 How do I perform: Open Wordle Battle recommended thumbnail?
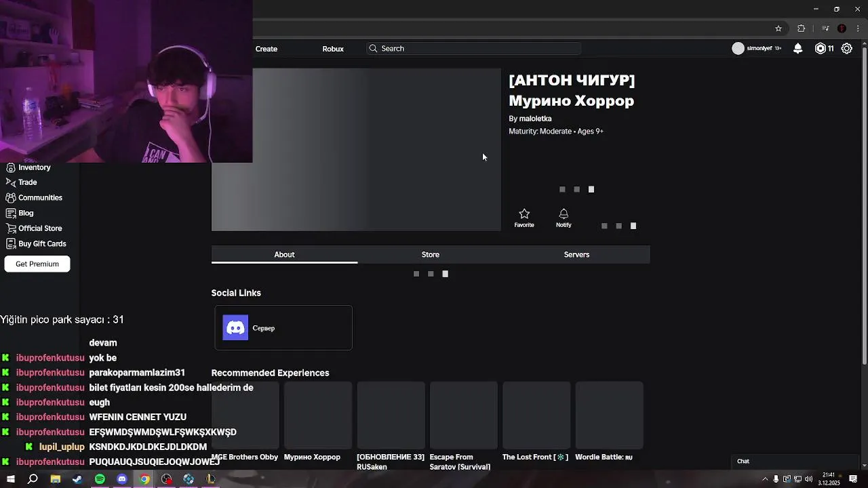[609, 415]
